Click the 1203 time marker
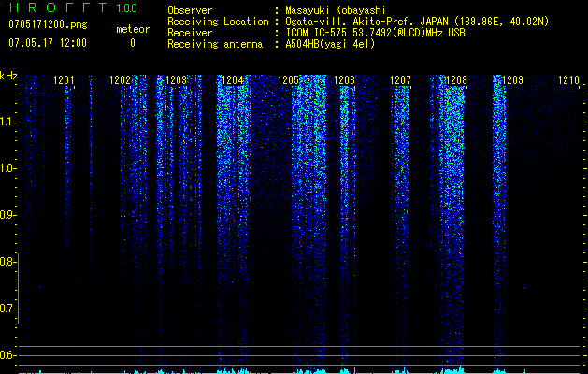This screenshot has height=374, width=588. click(x=176, y=80)
